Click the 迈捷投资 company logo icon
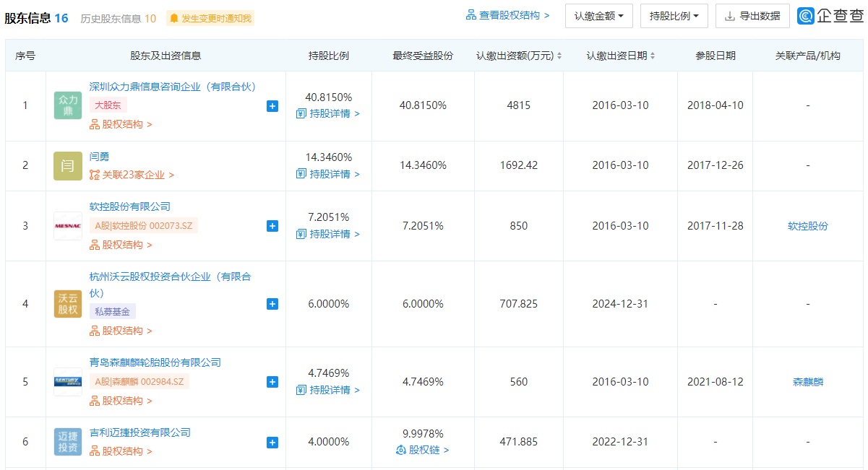868x470 pixels. (68, 442)
